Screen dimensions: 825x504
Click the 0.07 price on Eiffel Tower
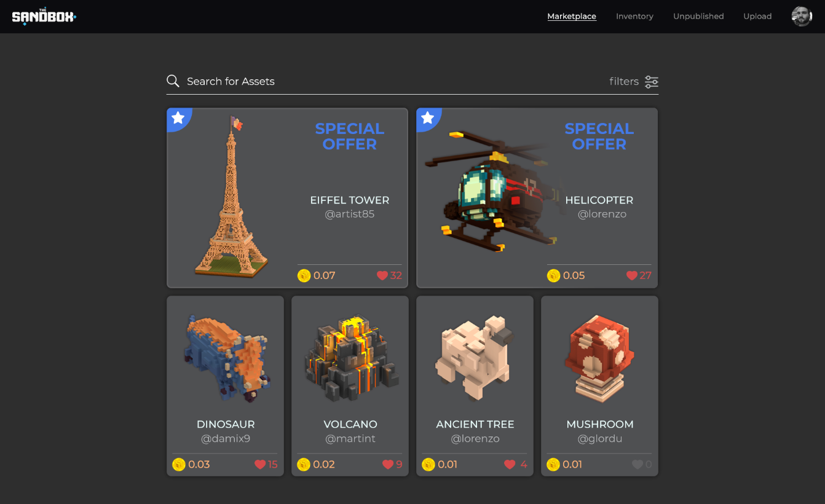(325, 275)
